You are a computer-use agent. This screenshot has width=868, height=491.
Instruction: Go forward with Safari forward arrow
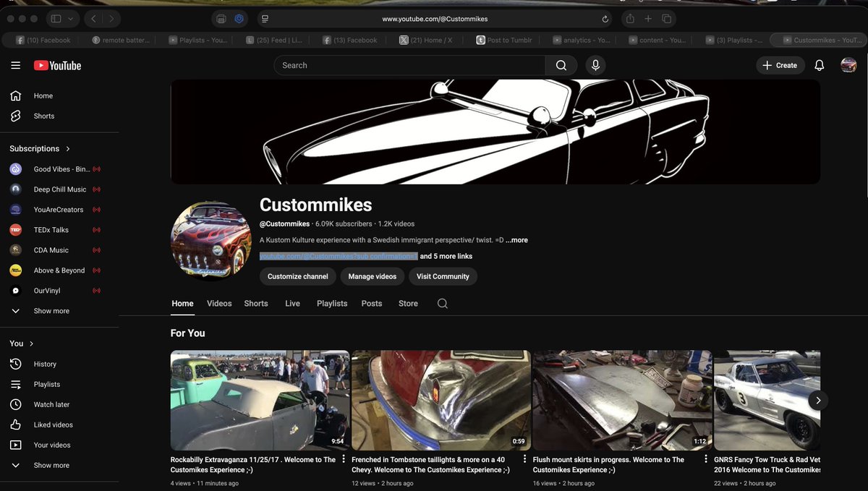[x=112, y=19]
